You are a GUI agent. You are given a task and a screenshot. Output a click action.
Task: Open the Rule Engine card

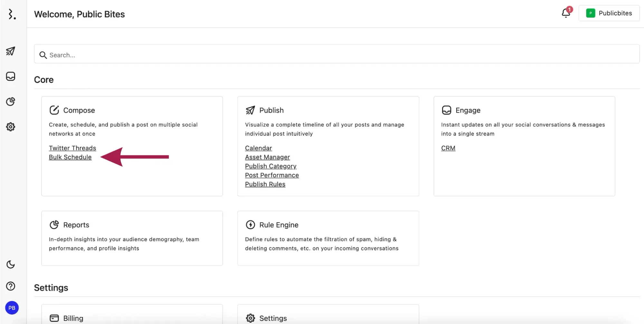pos(328,238)
